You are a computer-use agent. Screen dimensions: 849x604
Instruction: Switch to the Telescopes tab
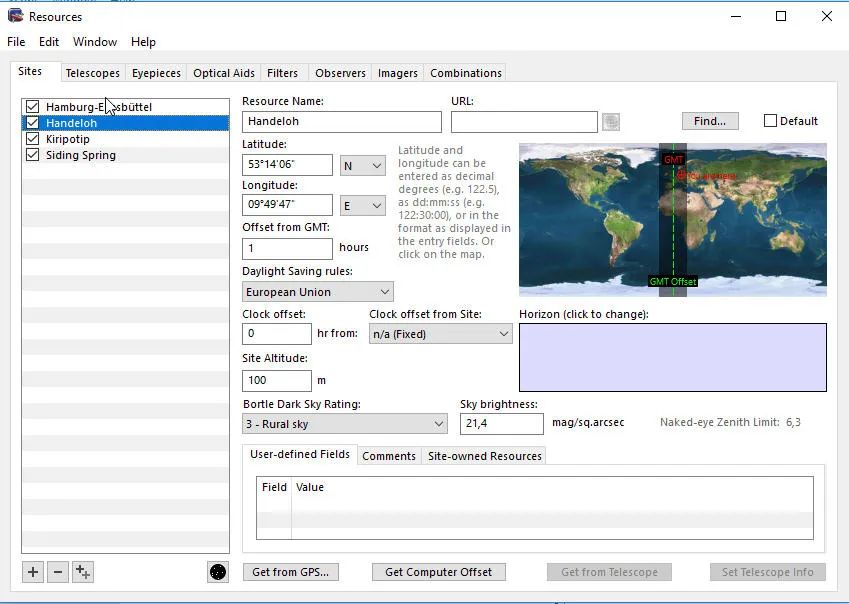92,73
